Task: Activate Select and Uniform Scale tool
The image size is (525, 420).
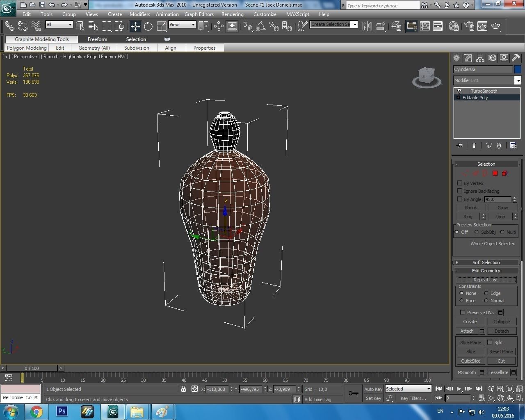Action: [x=162, y=26]
